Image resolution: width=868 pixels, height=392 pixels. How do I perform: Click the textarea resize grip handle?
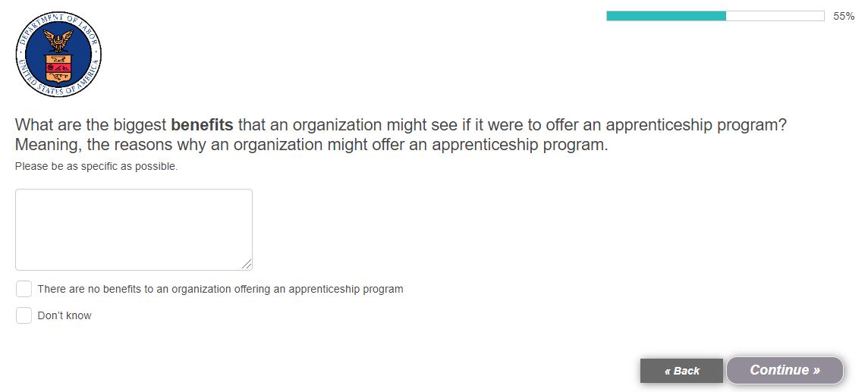(x=247, y=265)
